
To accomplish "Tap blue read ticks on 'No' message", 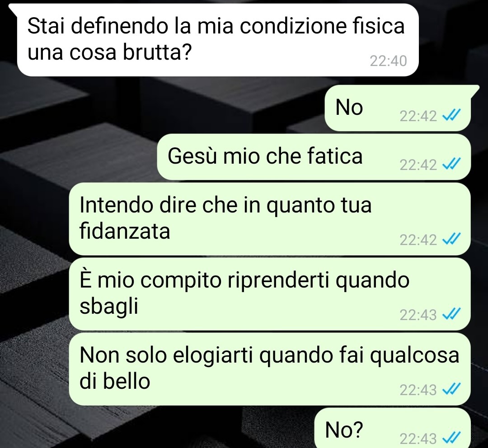I will (451, 116).
